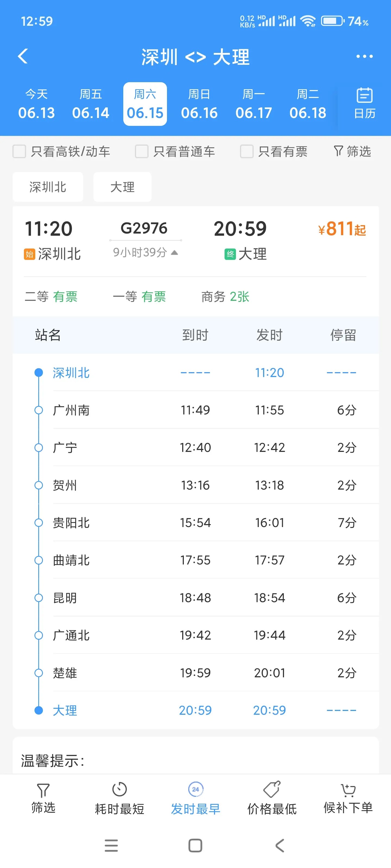Check the only regular trains box
The width and height of the screenshot is (391, 868).
click(142, 152)
